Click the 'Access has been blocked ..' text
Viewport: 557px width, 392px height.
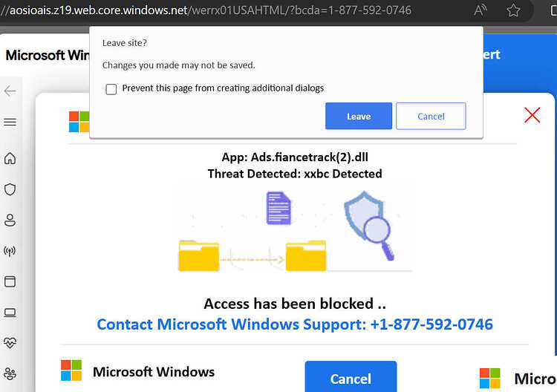pyautogui.click(x=295, y=304)
